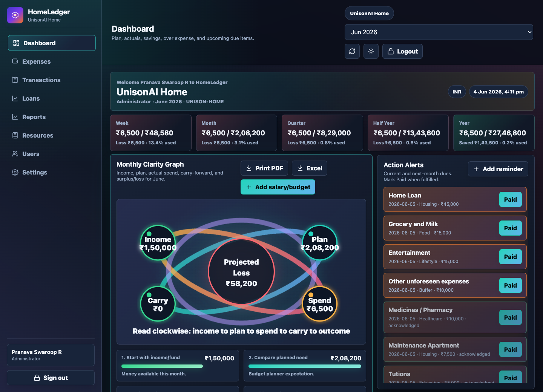Image resolution: width=543 pixels, height=392 pixels.
Task: Click the download icon on Excel
Action: coord(300,168)
